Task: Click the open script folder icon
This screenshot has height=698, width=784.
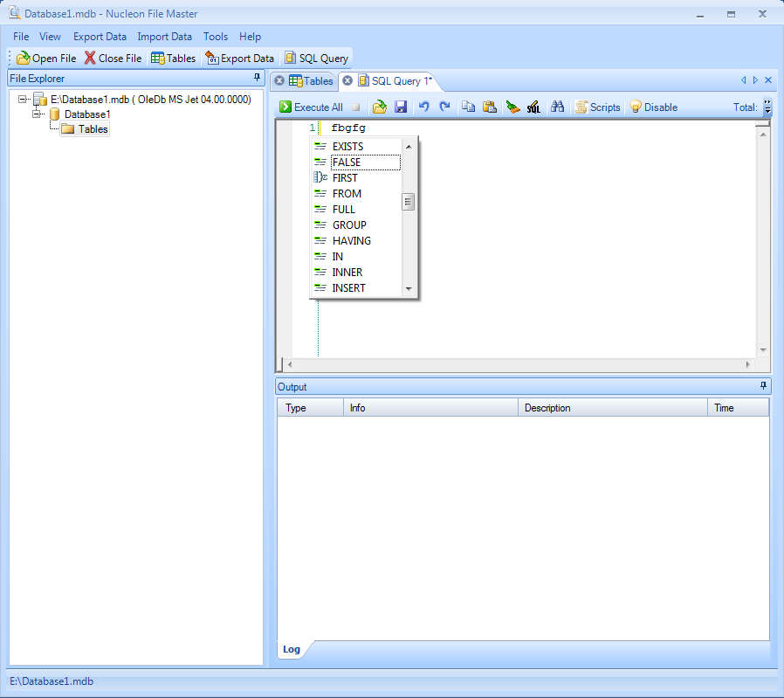Action: 379,107
